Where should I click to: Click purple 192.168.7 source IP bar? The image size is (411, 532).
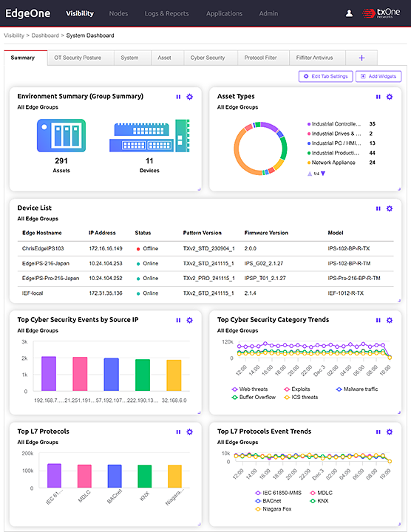click(49, 374)
